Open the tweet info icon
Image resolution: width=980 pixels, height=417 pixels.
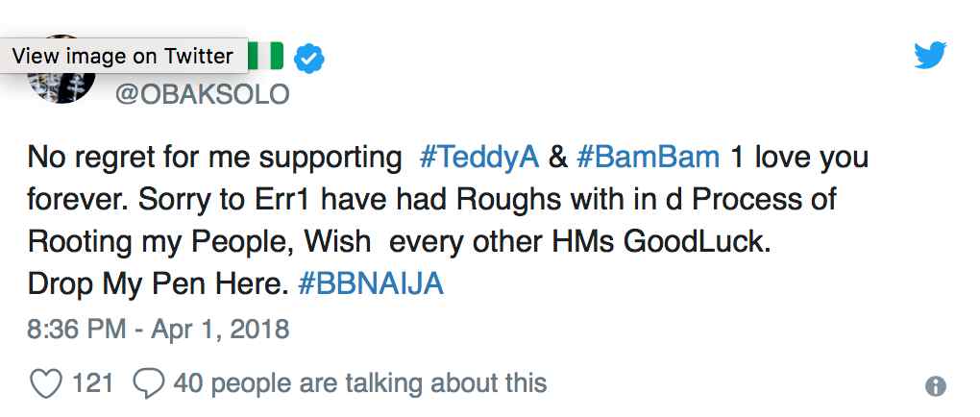(x=935, y=386)
